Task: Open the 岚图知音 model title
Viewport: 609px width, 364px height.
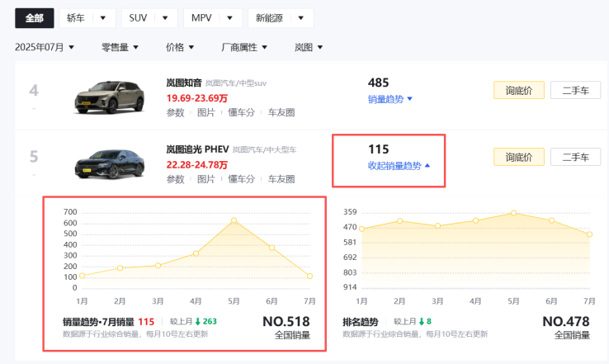Action: coord(184,83)
